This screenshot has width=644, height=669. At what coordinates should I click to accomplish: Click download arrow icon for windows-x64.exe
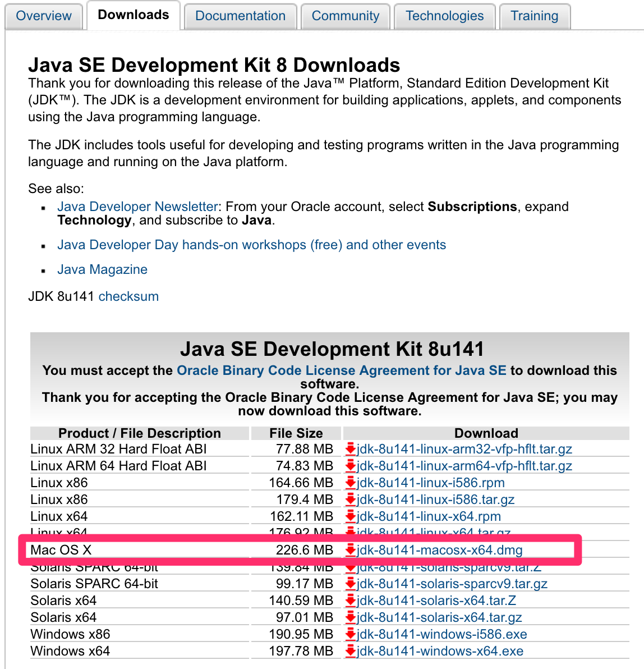(x=351, y=651)
